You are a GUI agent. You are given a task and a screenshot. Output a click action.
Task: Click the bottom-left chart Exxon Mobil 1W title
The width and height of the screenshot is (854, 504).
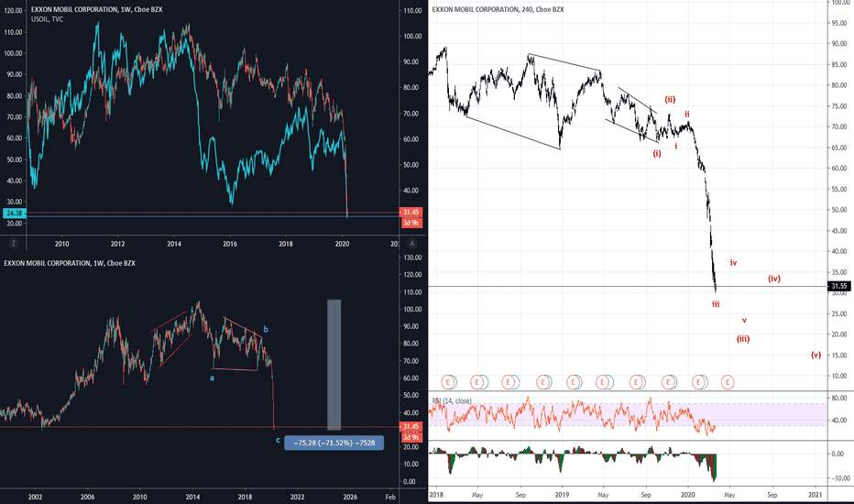tap(70, 263)
